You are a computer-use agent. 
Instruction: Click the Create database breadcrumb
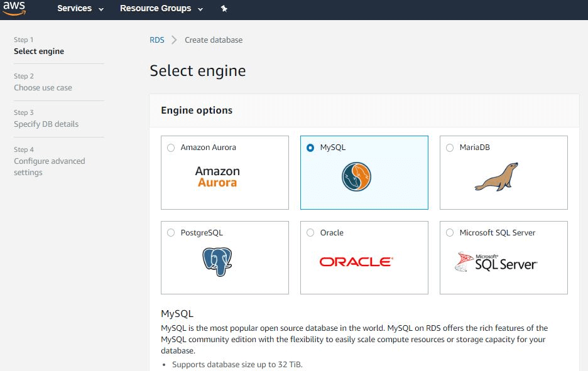214,40
